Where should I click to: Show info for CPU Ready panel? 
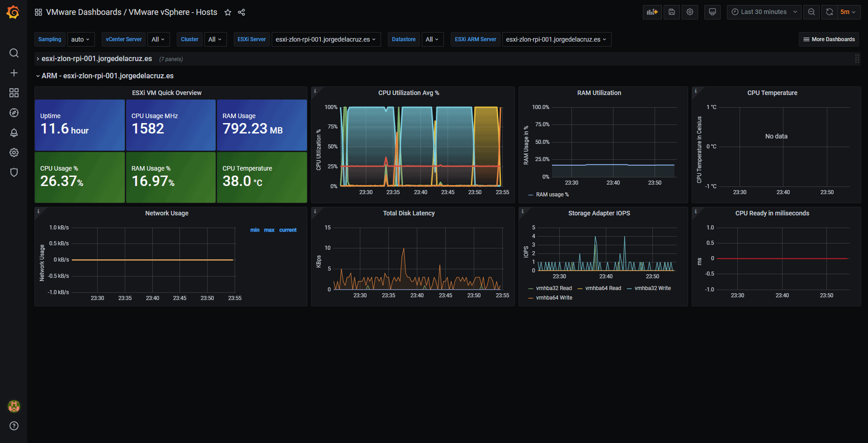(x=696, y=211)
